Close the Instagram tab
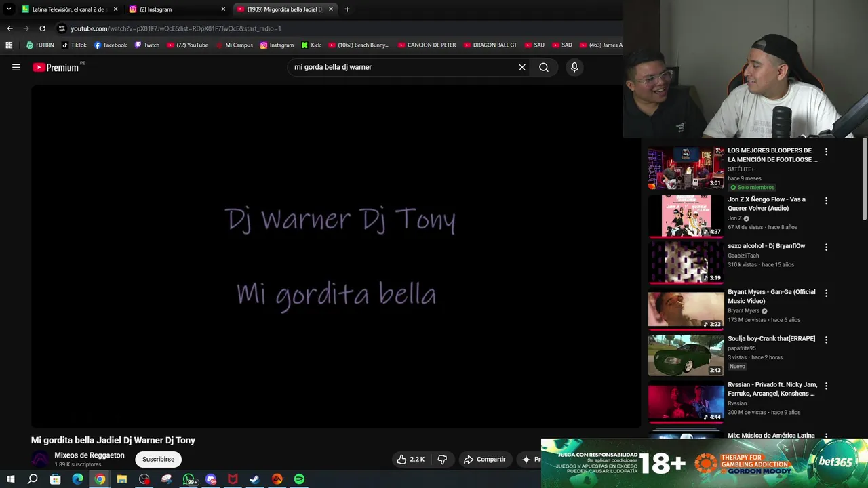 click(x=223, y=9)
